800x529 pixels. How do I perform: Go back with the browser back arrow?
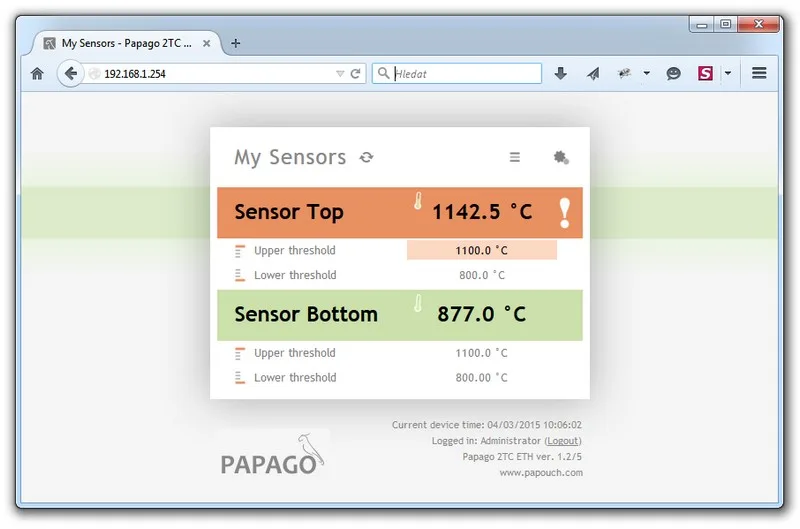(x=70, y=73)
